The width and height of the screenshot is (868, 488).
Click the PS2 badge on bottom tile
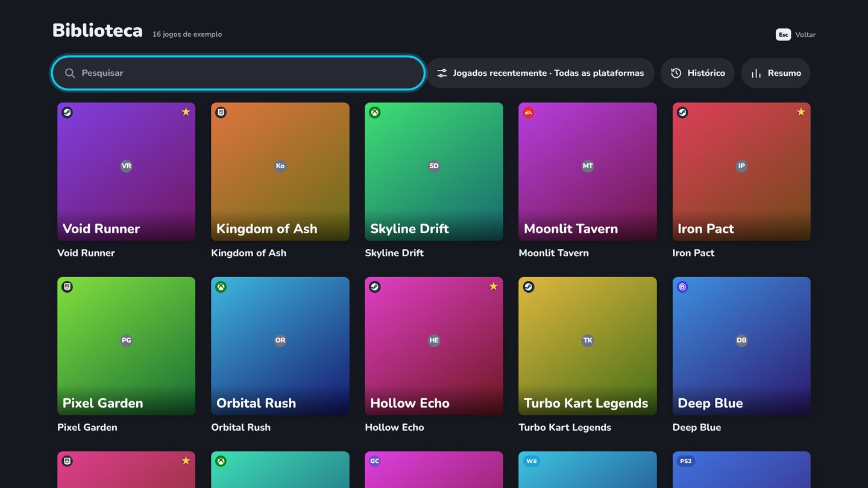pos(686,461)
